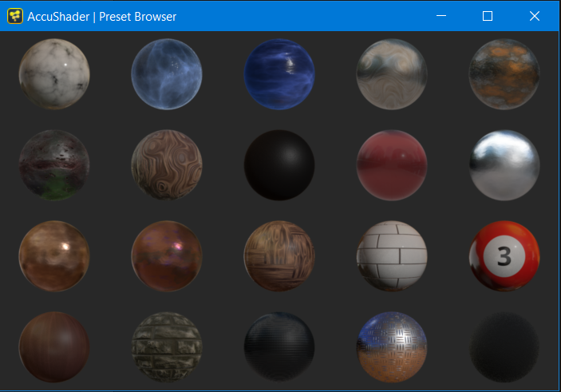Select the matte black sphere preset
This screenshot has height=392, width=561.
[279, 165]
